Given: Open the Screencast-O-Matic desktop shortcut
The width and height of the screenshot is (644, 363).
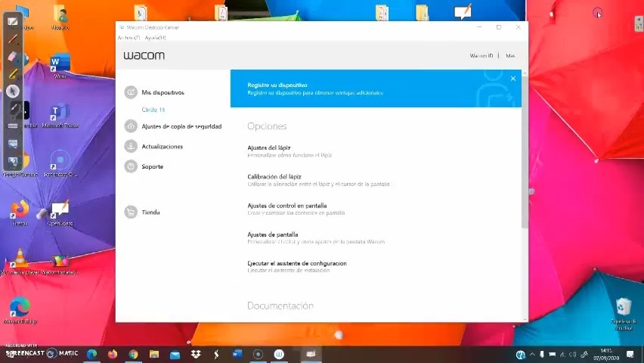Looking at the screenshot, I should [x=60, y=163].
